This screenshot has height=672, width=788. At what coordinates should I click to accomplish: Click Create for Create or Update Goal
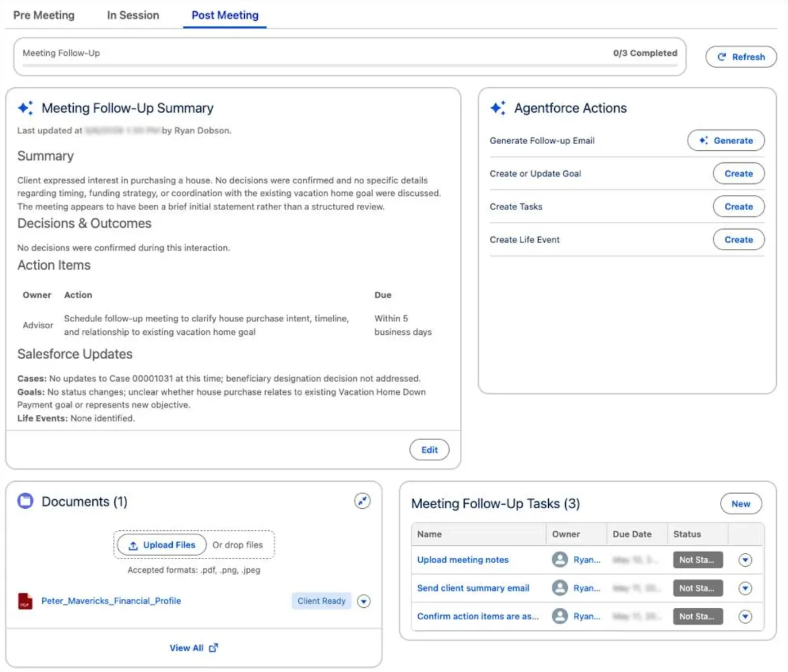tap(738, 174)
